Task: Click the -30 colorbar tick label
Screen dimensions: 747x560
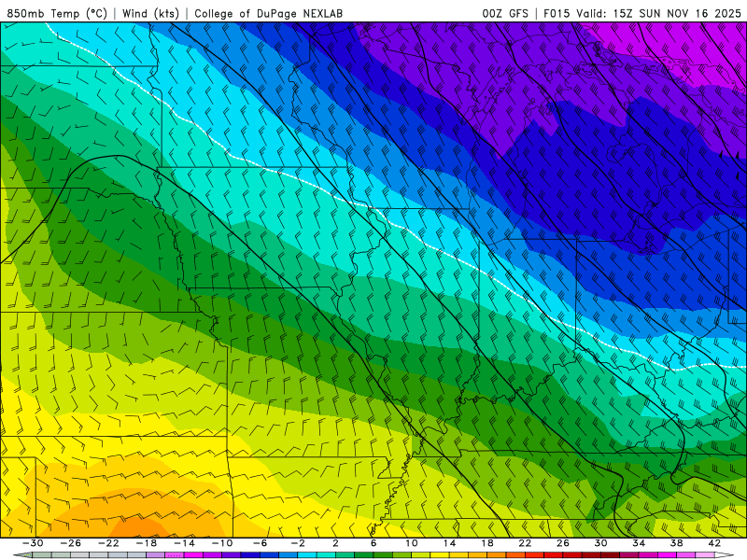Action: 33,543
